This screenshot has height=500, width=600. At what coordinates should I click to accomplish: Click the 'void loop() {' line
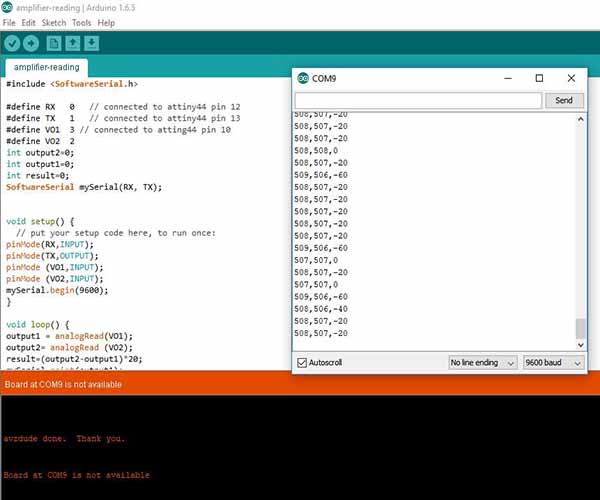(38, 325)
